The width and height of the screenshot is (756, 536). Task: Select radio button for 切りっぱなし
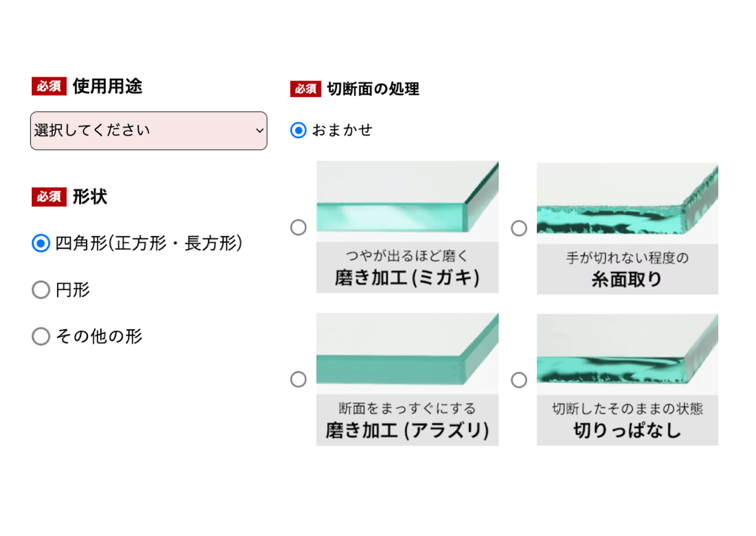click(x=519, y=380)
